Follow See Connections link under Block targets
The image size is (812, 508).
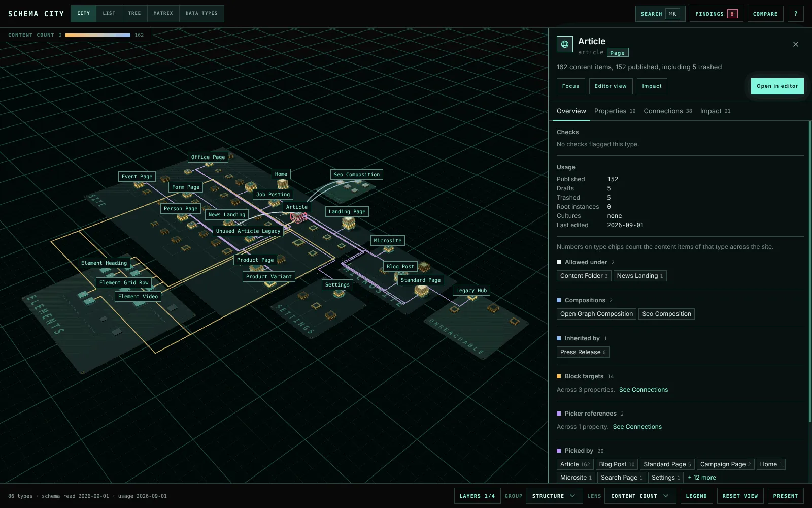644,390
